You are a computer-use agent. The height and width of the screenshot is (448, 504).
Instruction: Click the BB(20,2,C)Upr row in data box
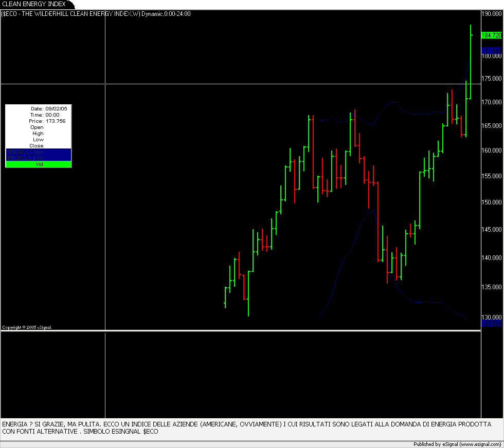pyautogui.click(x=39, y=152)
